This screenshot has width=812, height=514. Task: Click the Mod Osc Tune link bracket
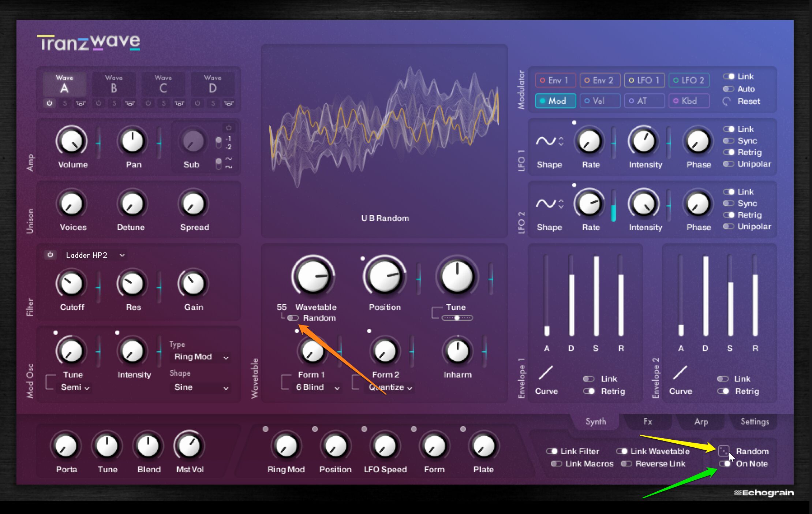pyautogui.click(x=50, y=382)
